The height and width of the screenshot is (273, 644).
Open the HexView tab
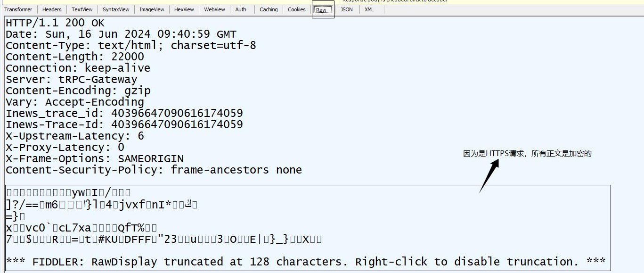184,9
